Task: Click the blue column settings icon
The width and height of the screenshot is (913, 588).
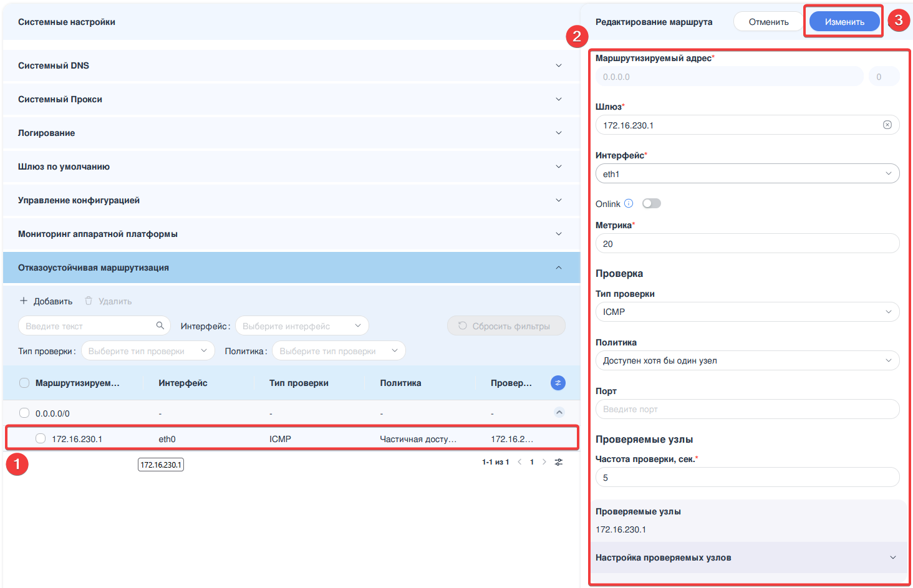Action: [558, 383]
